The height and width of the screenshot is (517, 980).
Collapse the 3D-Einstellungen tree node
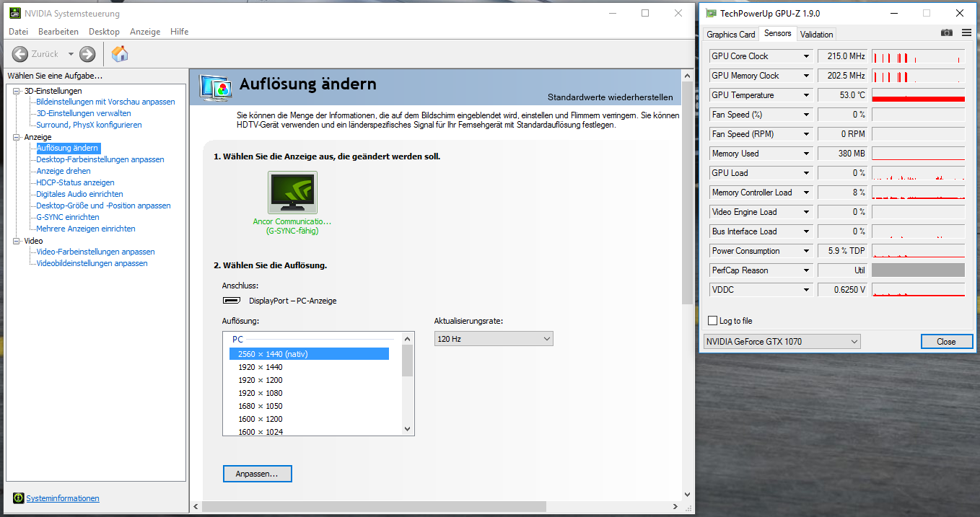[x=17, y=91]
